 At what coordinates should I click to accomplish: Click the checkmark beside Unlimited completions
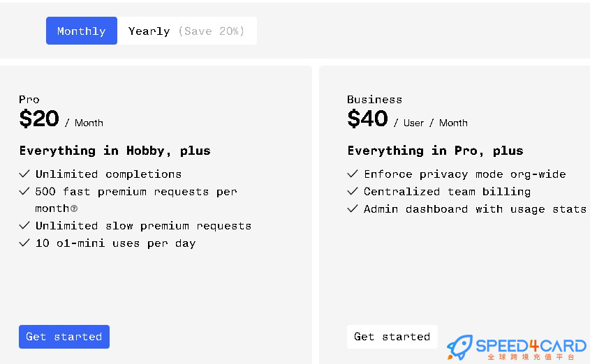[x=24, y=174]
